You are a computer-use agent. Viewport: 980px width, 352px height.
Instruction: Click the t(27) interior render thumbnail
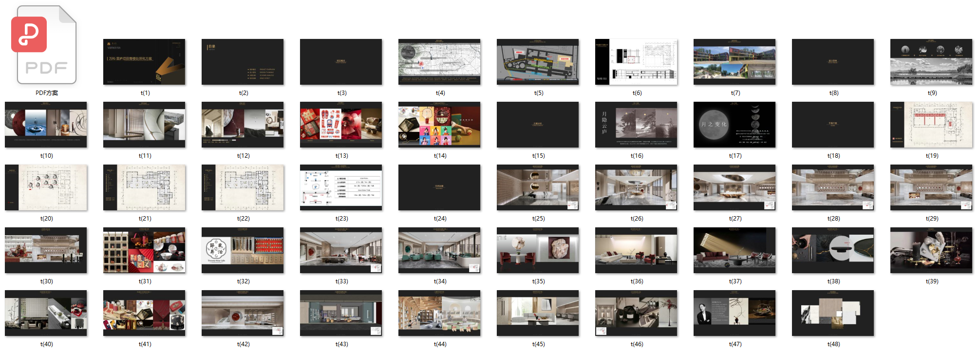[x=735, y=187]
